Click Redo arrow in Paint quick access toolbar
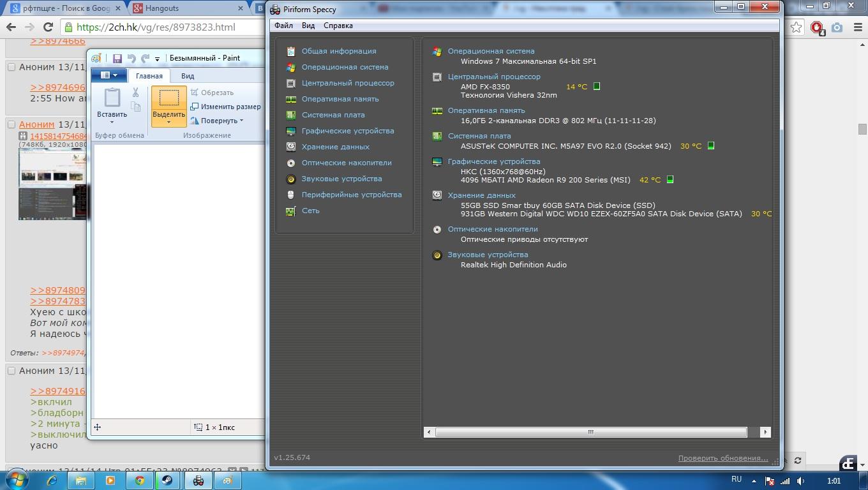868x490 pixels. [x=145, y=58]
